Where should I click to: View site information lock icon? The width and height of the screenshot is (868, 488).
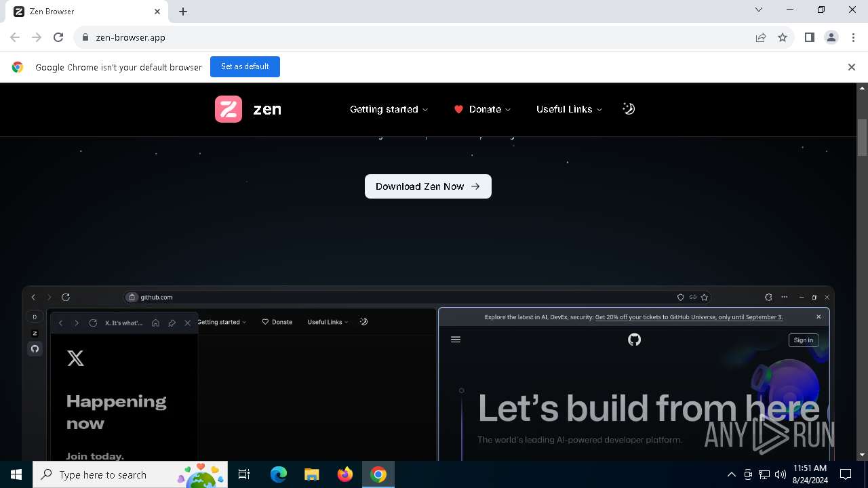coord(85,37)
